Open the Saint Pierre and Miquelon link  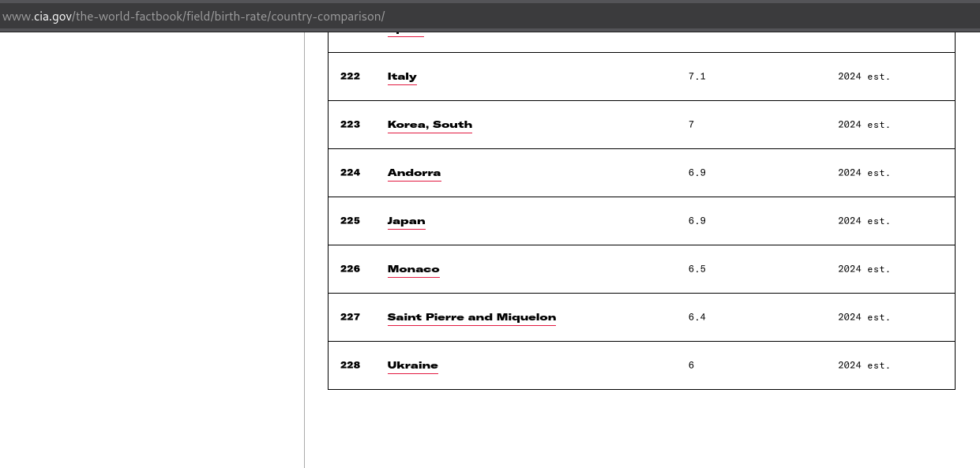pos(471,317)
